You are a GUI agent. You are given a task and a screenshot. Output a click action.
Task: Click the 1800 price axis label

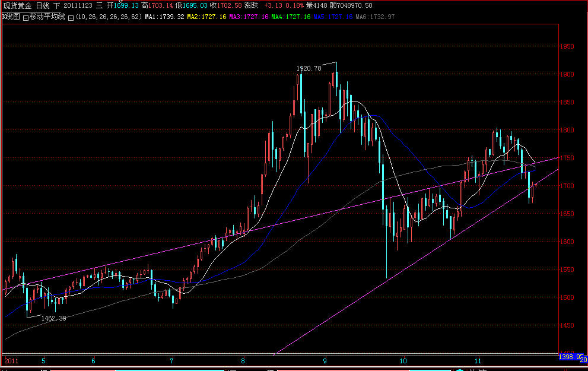(x=567, y=130)
